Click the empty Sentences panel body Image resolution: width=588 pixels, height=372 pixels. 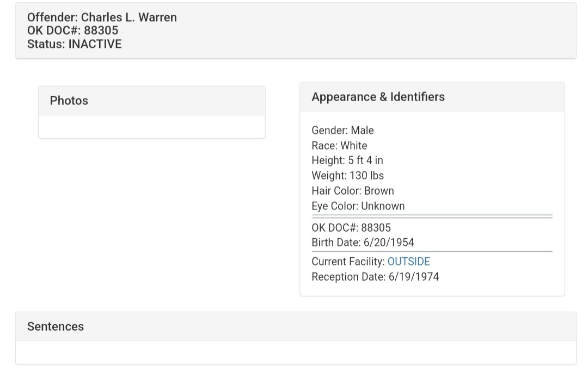click(x=295, y=352)
